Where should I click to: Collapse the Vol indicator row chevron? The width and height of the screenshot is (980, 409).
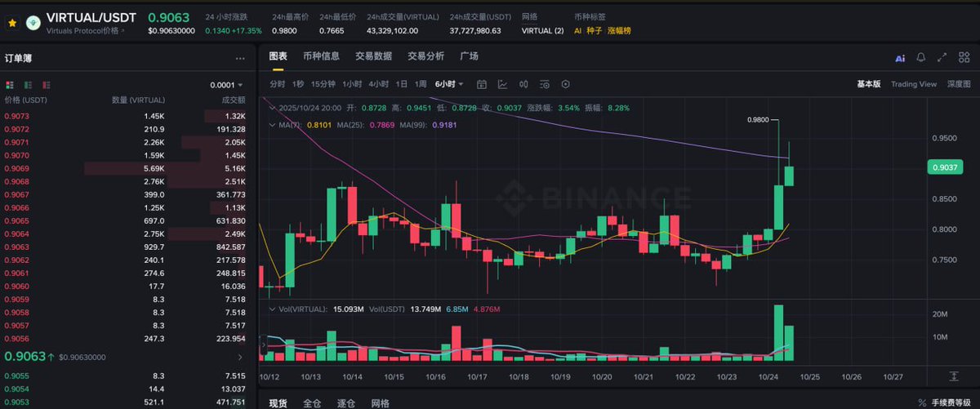273,309
